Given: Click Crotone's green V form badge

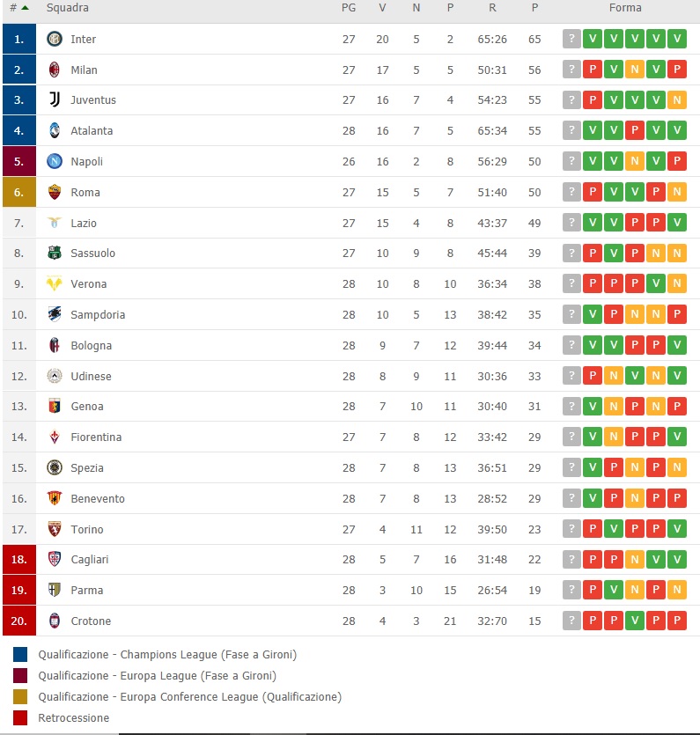Looking at the screenshot, I should click(x=635, y=621).
